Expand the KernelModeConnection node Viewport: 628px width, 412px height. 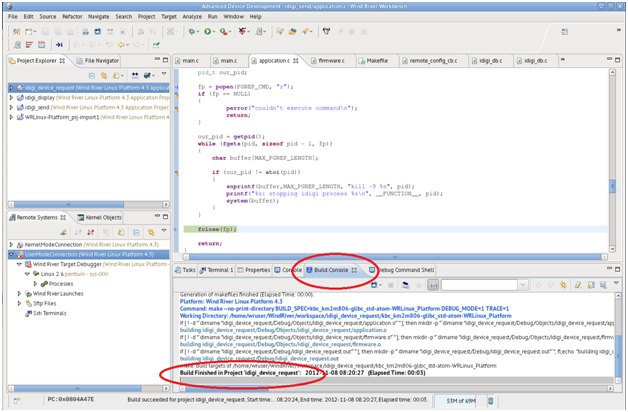click(x=11, y=244)
